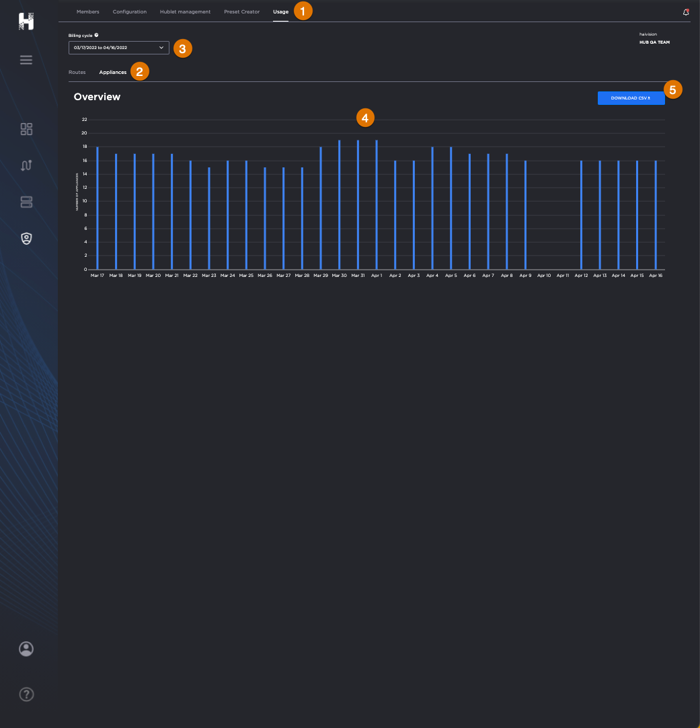
Task: Open the Hublet management menu item
Action: 185,11
